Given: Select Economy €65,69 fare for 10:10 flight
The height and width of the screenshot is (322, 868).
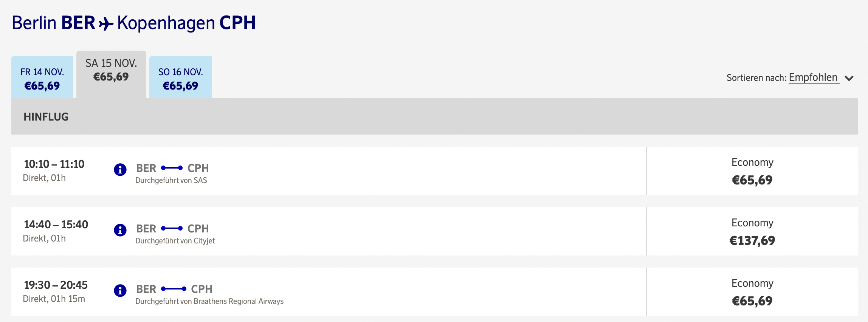Looking at the screenshot, I should (752, 172).
